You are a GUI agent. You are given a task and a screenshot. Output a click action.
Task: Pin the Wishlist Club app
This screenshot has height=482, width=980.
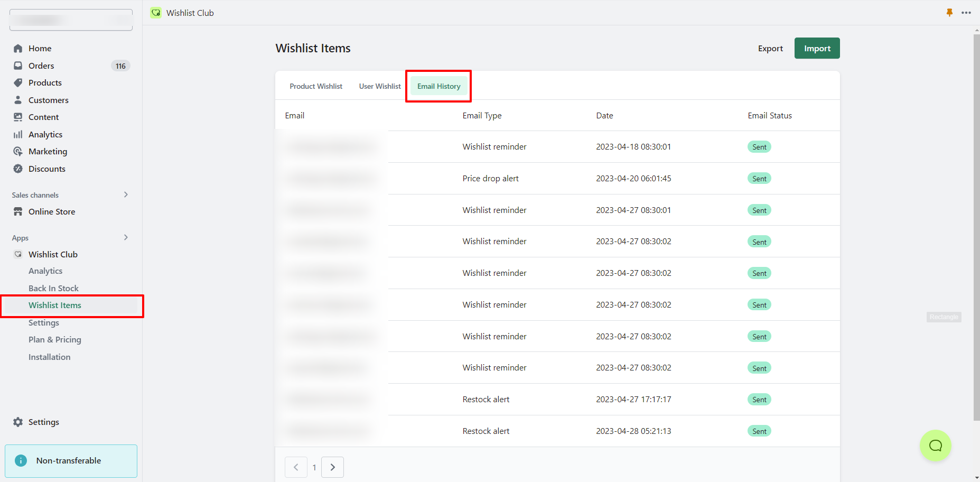949,13
